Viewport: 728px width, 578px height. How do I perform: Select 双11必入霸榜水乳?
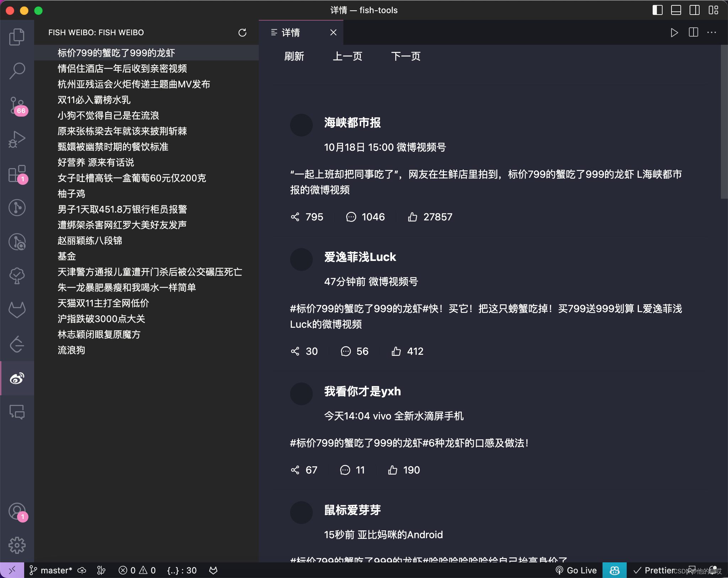146,100
